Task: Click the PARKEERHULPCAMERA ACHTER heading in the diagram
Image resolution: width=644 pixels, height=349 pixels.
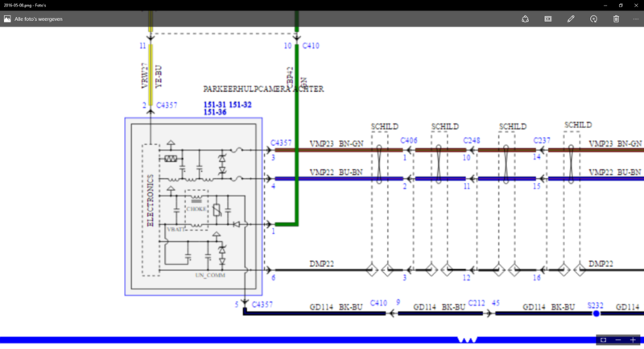Action: [263, 89]
